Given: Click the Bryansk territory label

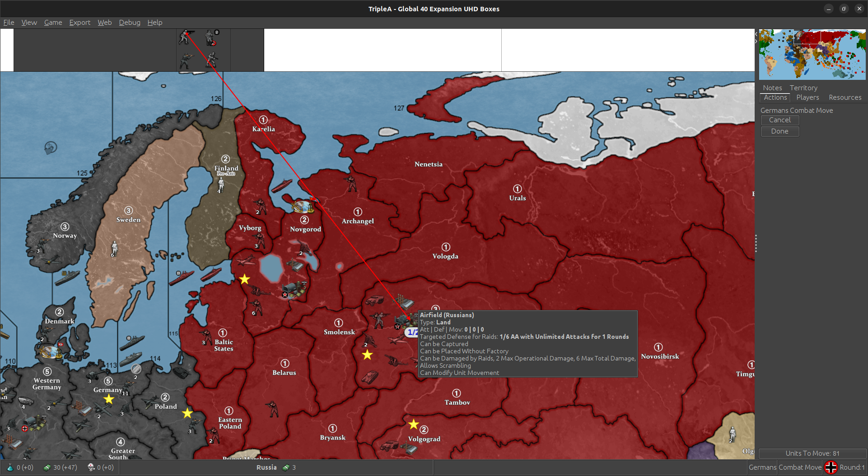Looking at the screenshot, I should click(332, 438).
